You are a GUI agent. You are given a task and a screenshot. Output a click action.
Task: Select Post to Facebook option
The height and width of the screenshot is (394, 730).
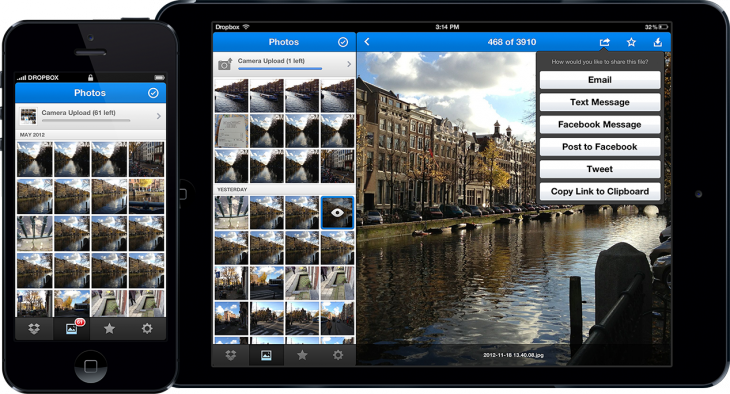(600, 147)
